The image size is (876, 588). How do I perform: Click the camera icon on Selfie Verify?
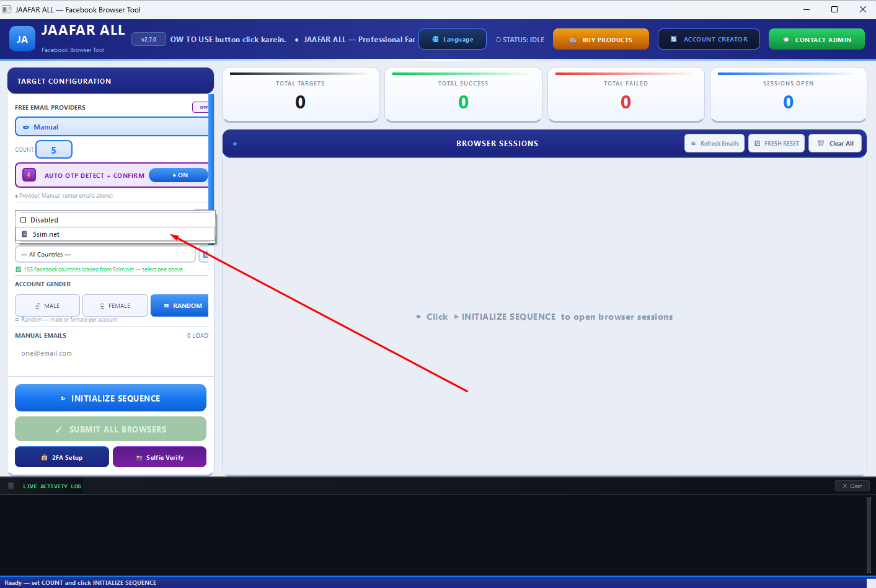click(x=139, y=458)
